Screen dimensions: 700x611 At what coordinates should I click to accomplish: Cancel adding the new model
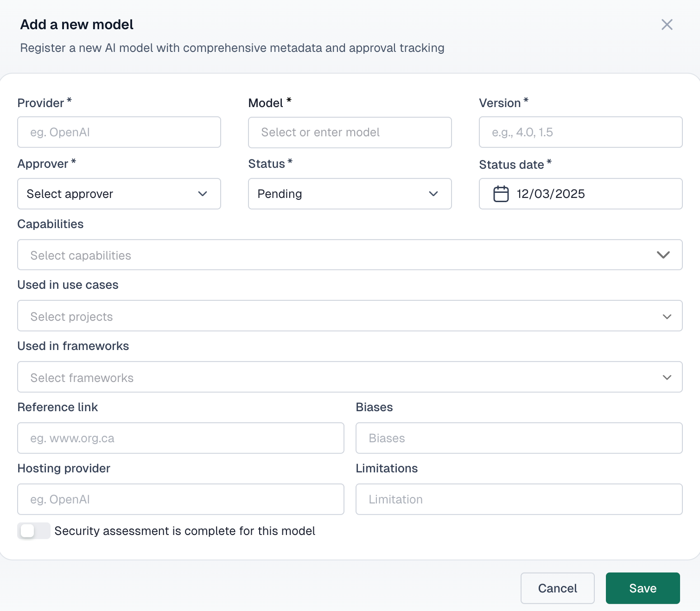pyautogui.click(x=557, y=588)
